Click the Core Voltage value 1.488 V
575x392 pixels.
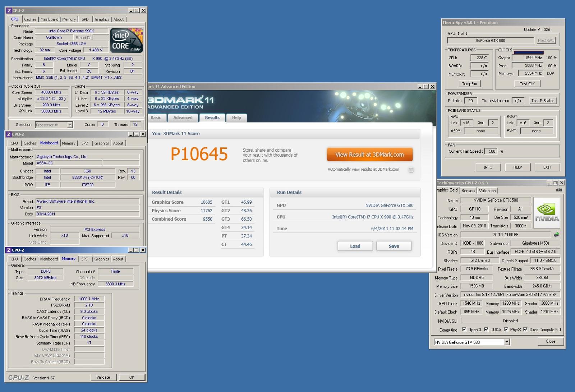(96, 50)
